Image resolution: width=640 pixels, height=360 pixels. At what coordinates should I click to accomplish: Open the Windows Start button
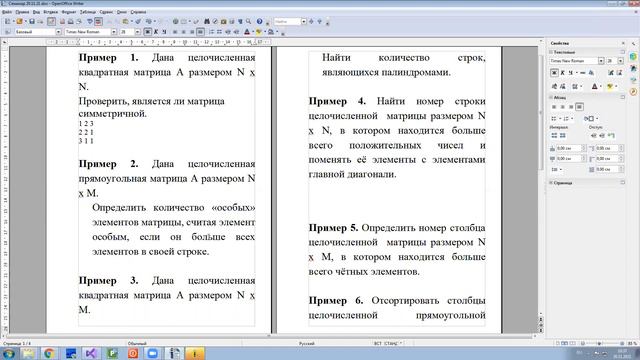(x=9, y=353)
